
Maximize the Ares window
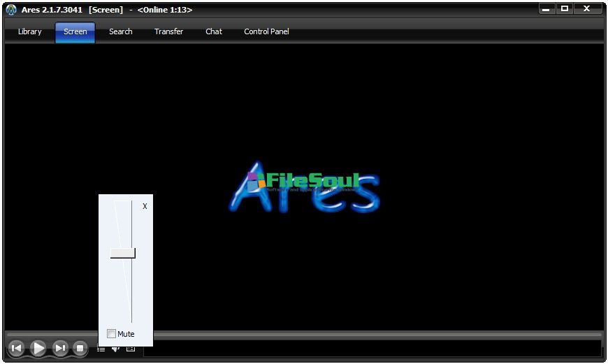[565, 8]
